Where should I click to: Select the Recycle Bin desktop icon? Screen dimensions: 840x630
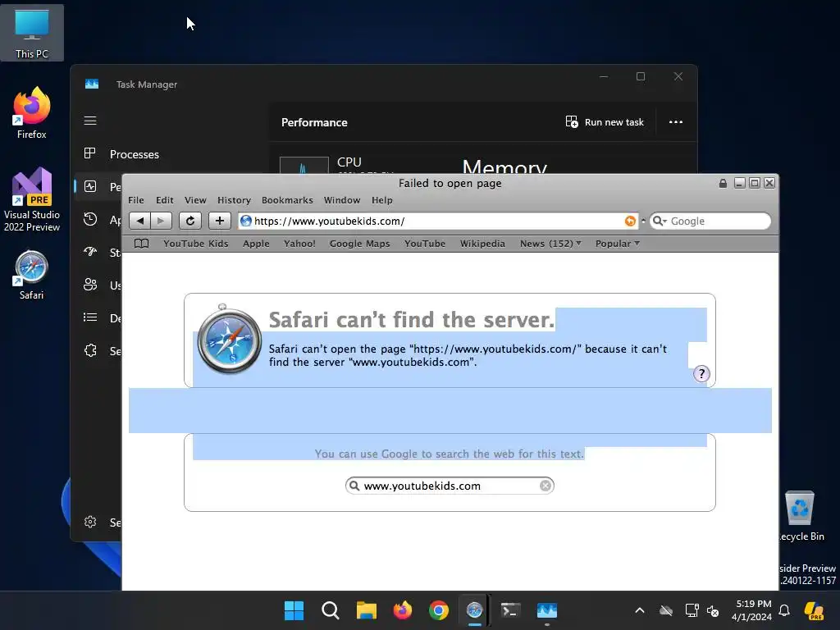click(x=801, y=516)
